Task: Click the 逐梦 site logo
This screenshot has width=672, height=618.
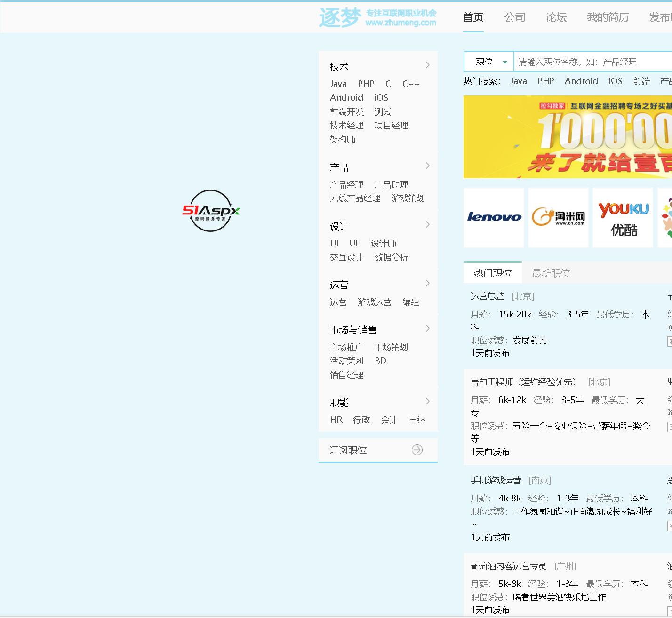Action: [377, 17]
